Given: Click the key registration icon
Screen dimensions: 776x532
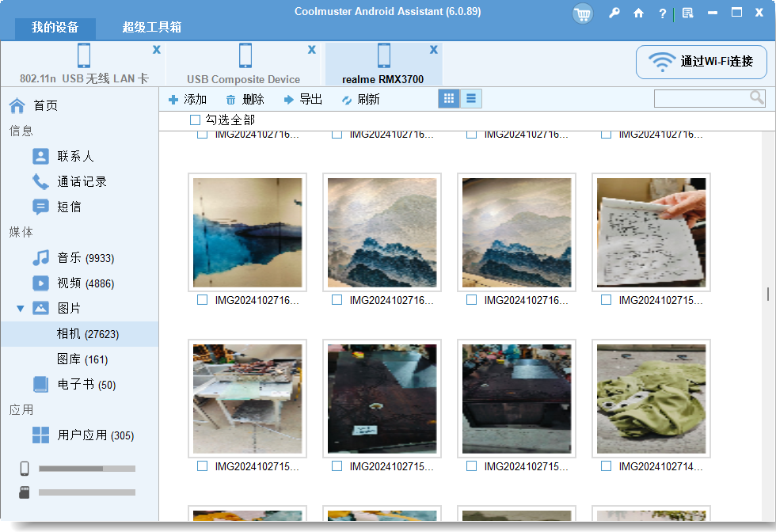Looking at the screenshot, I should coord(614,13).
